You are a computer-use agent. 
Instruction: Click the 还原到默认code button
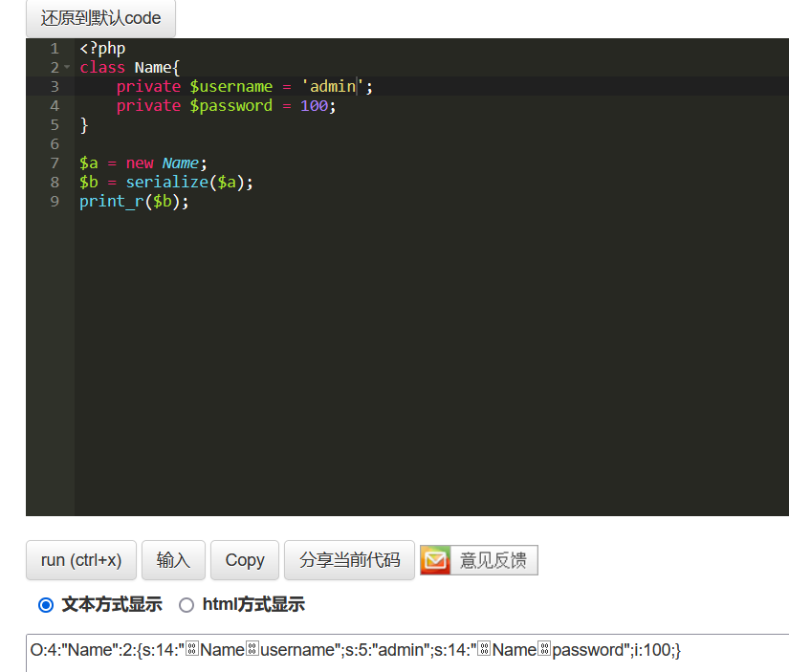[x=100, y=18]
